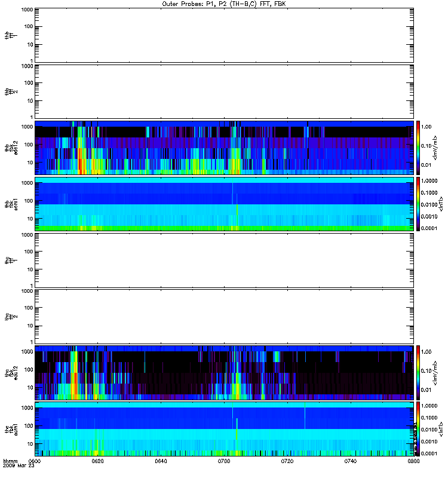Viewport: 448px width, 478px height.
Task: Click the thc fbk edc12 spectrogram panel
Action: click(x=224, y=373)
